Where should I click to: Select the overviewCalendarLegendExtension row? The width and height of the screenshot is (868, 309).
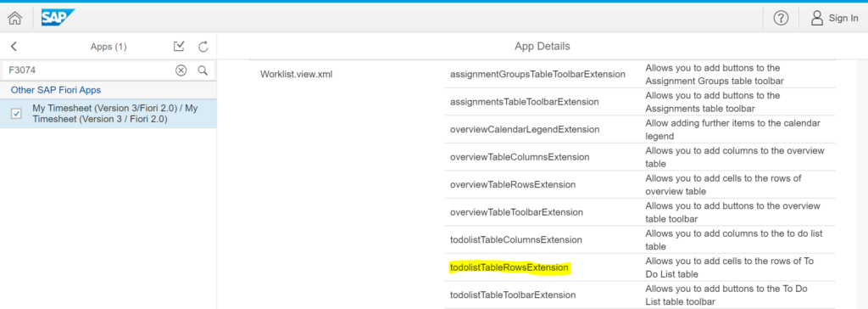[x=640, y=129]
